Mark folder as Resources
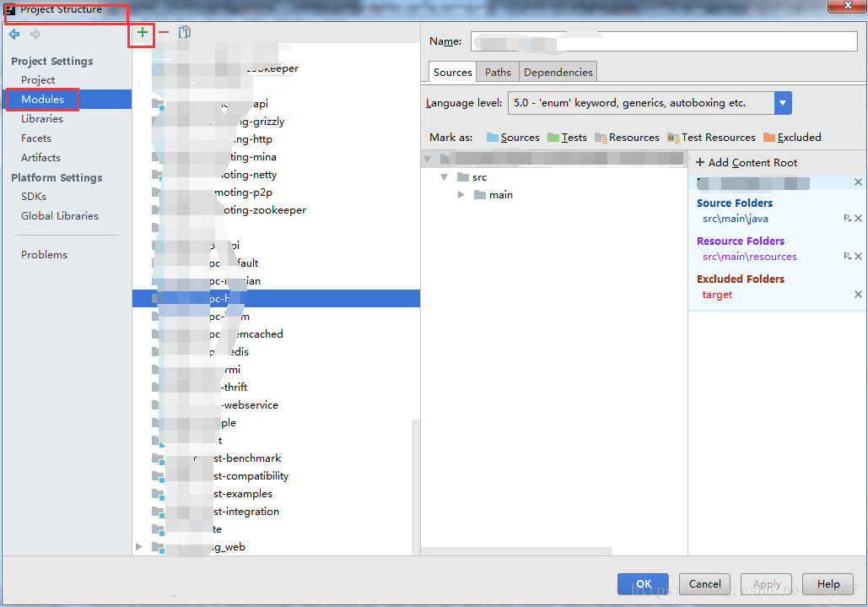Screen dimensions: 868x607 (x=627, y=138)
